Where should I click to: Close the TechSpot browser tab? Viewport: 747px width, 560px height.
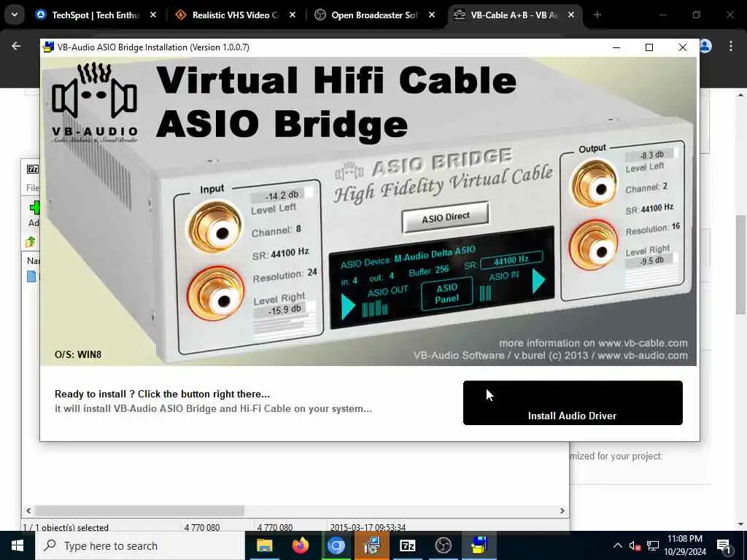click(x=153, y=15)
